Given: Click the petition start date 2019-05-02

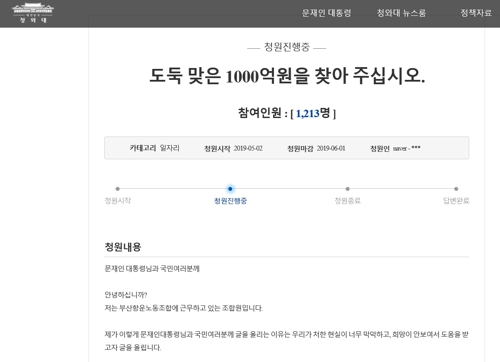Looking at the screenshot, I should click(x=248, y=148).
